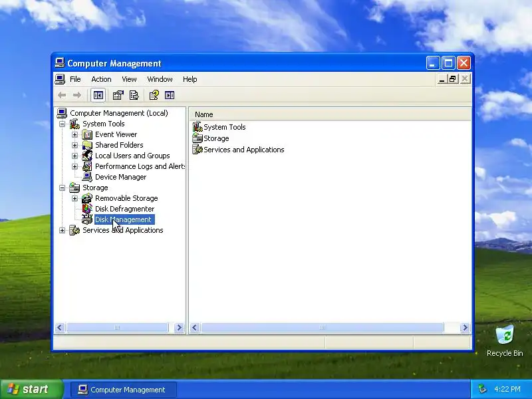The height and width of the screenshot is (399, 532).
Task: Click the Forward arrow toolbar button
Action: pyautogui.click(x=77, y=95)
